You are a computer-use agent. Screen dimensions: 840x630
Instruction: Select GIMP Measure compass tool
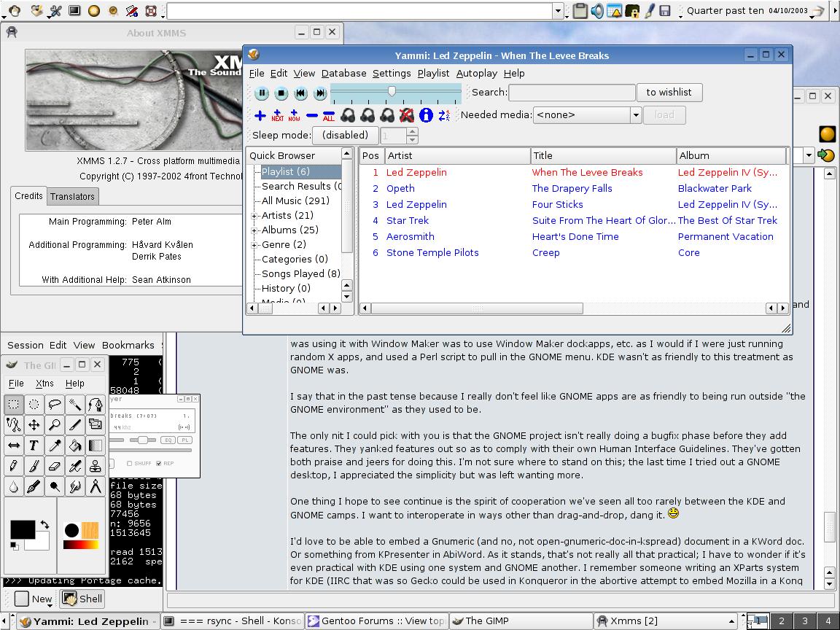[x=96, y=486]
